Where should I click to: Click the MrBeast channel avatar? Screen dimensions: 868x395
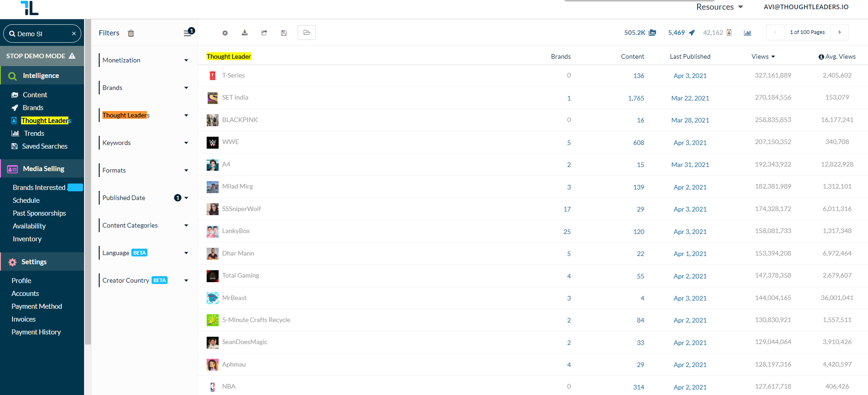213,298
